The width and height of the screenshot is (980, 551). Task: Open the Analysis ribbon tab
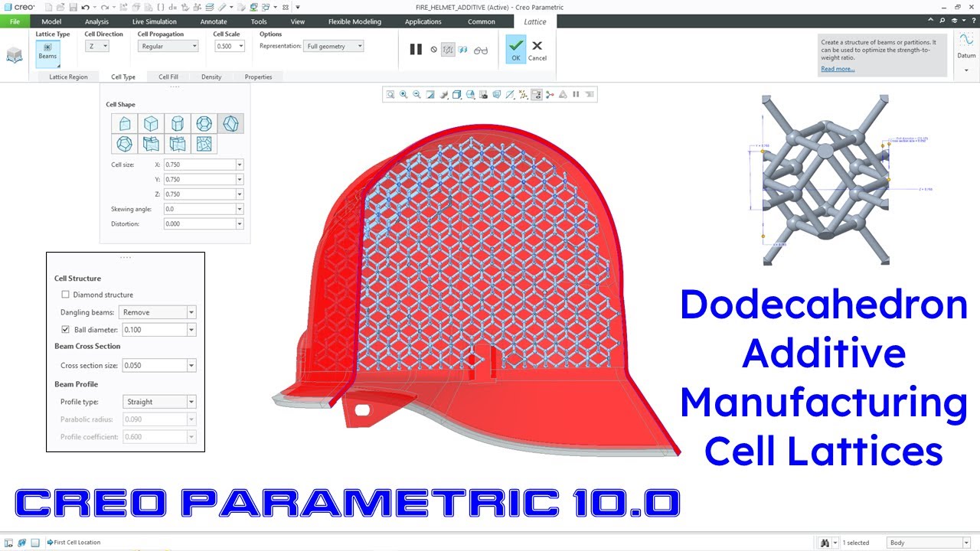(x=96, y=21)
